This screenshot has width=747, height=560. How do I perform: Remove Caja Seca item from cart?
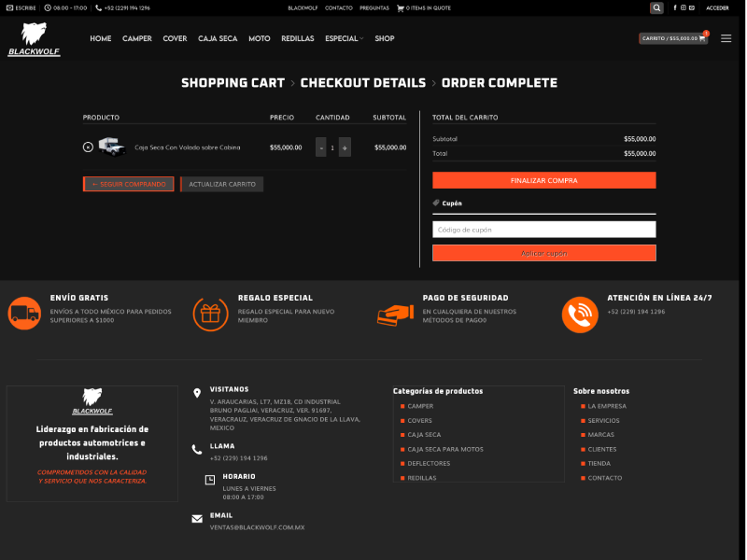point(88,147)
